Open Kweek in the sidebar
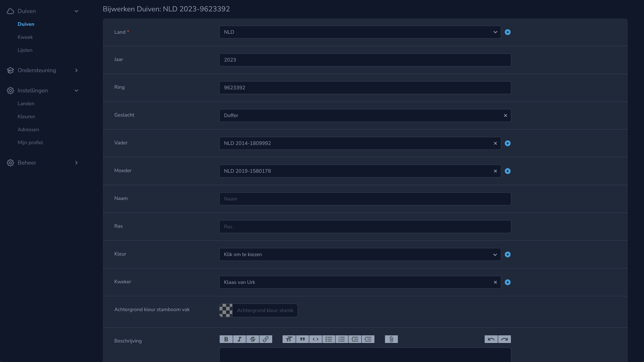 click(x=25, y=37)
